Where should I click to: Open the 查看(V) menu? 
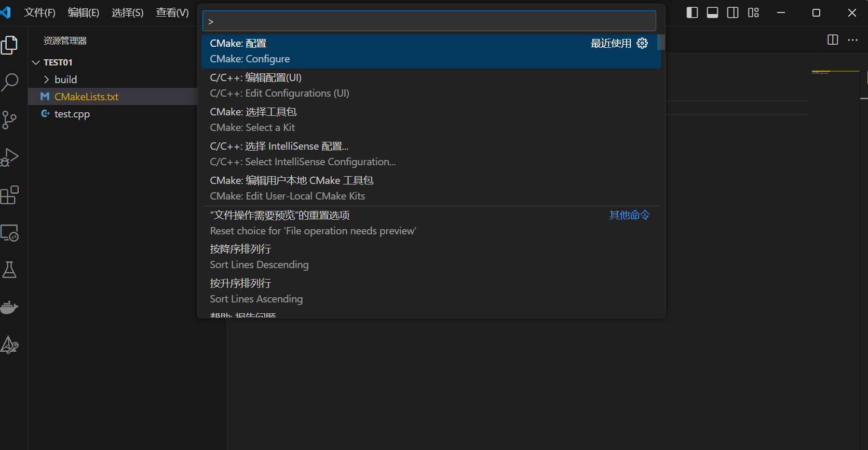[x=172, y=12]
